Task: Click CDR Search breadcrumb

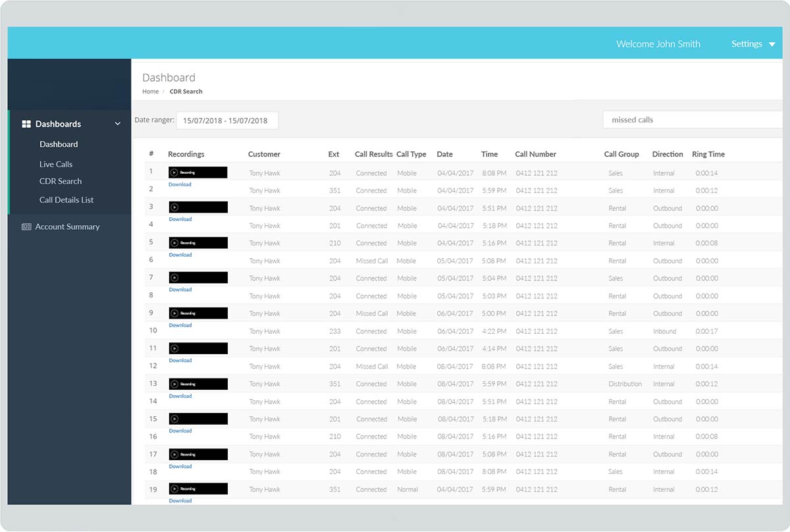Action: pos(186,92)
